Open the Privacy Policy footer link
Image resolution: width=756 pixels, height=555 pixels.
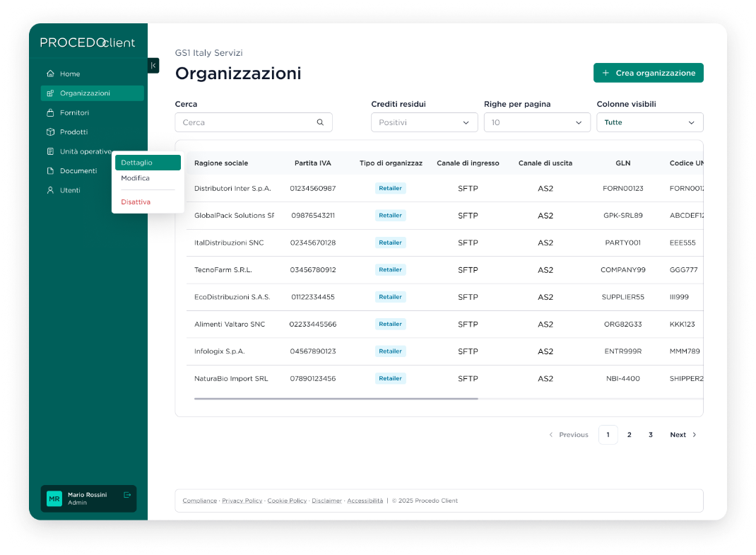tap(242, 501)
